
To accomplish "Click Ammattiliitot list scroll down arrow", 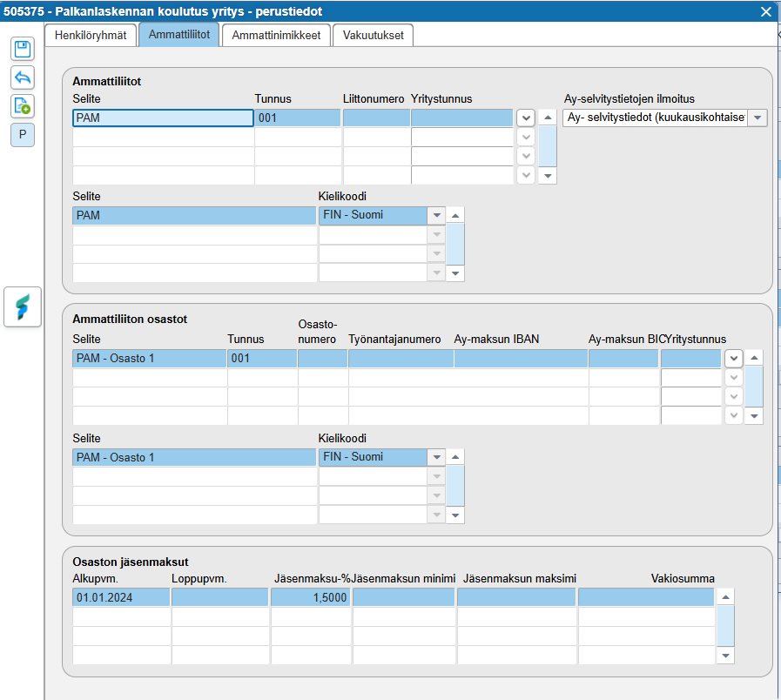I will click(548, 175).
